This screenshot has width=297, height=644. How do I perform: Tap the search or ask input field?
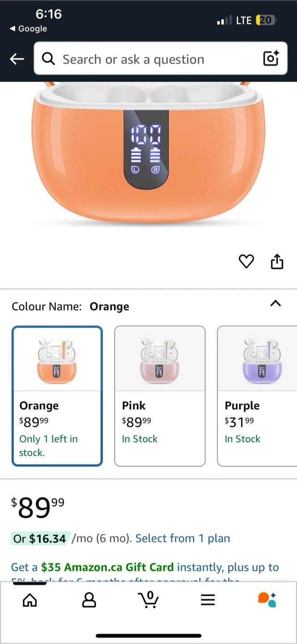[x=152, y=59]
